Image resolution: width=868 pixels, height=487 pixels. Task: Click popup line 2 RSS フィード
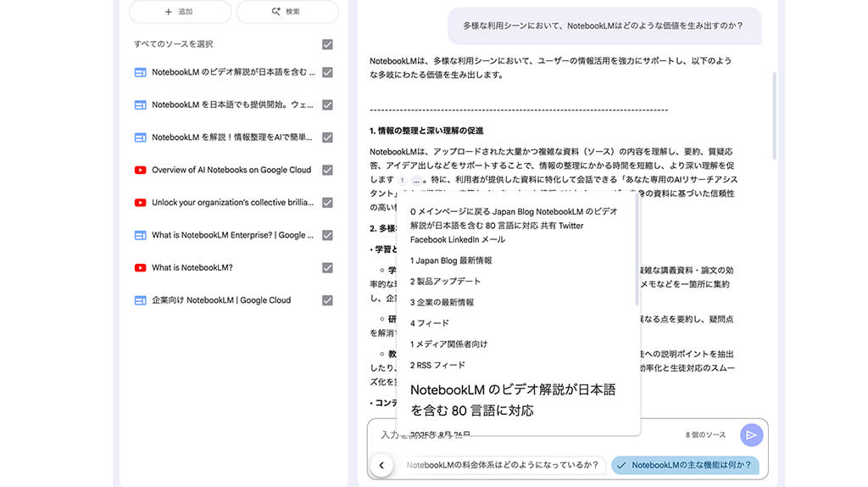tap(437, 365)
